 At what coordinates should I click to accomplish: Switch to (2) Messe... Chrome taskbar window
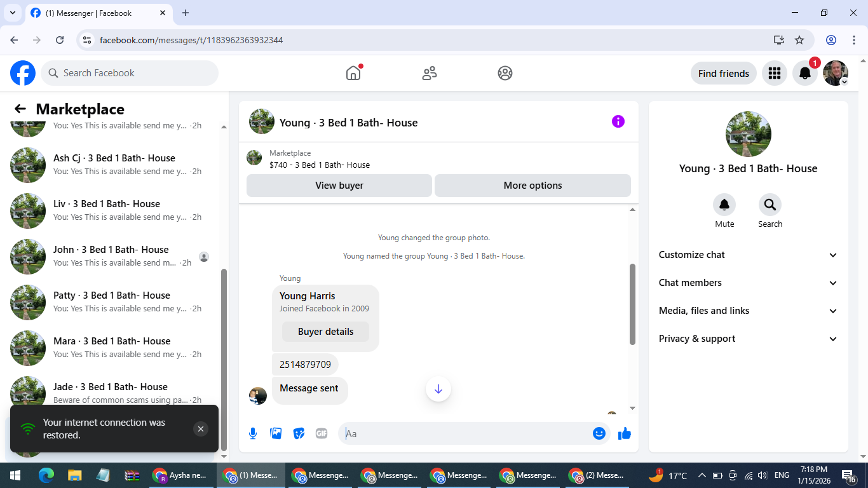596,475
